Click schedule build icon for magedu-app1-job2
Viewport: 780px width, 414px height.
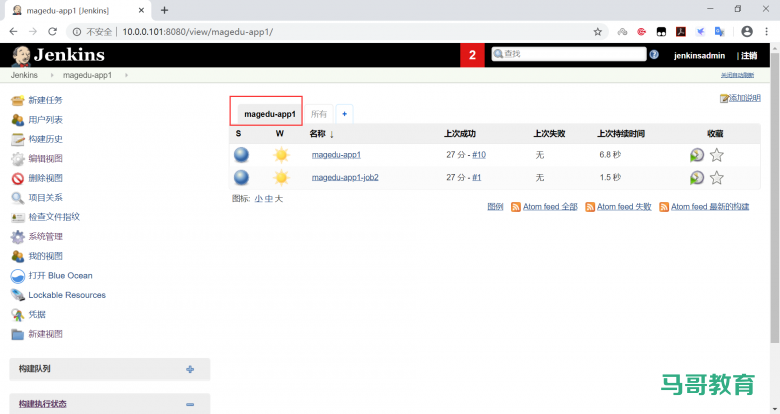[x=697, y=178]
